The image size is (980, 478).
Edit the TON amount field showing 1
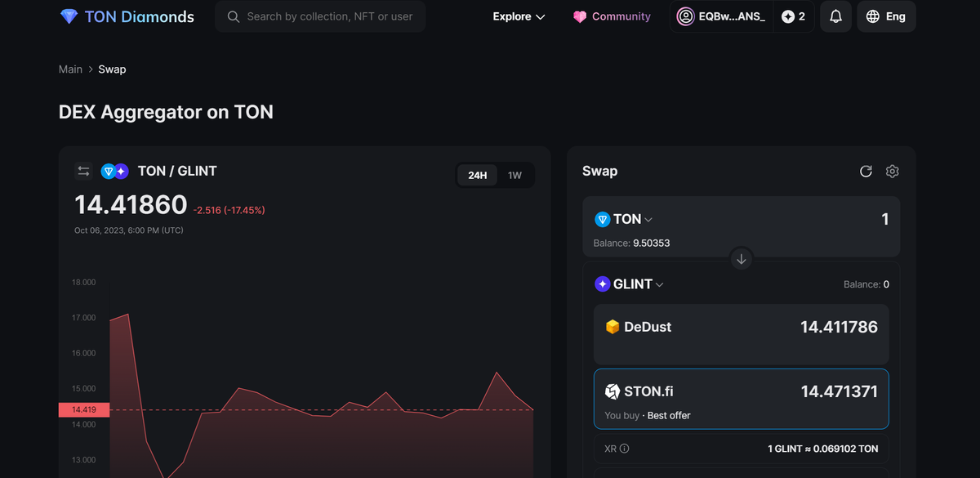pyautogui.click(x=884, y=219)
